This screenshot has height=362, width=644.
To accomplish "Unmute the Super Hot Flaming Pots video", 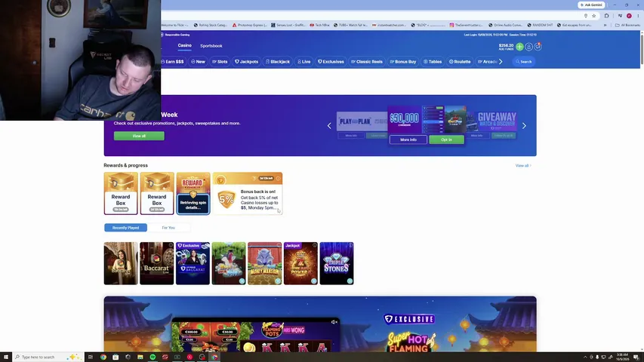I will (x=334, y=322).
